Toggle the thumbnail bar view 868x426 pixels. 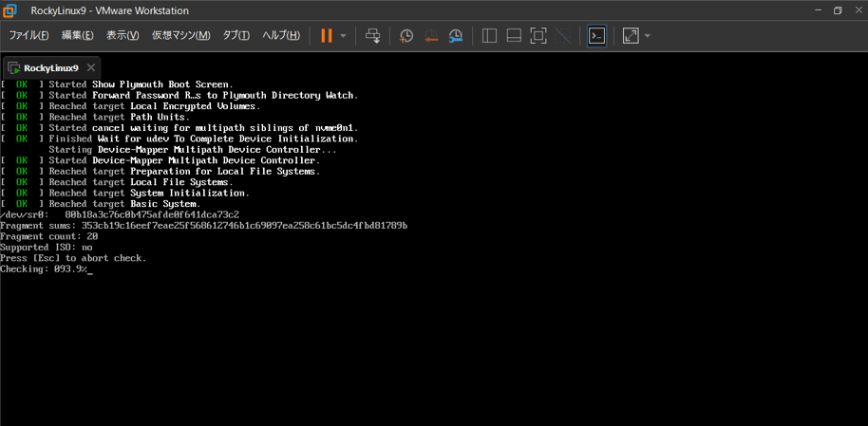coord(515,36)
